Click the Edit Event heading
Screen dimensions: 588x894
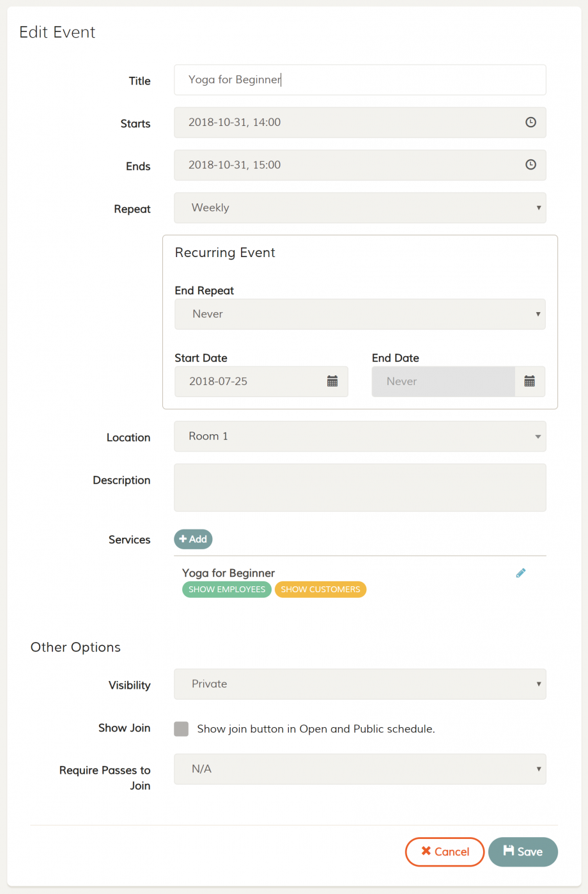pyautogui.click(x=58, y=33)
